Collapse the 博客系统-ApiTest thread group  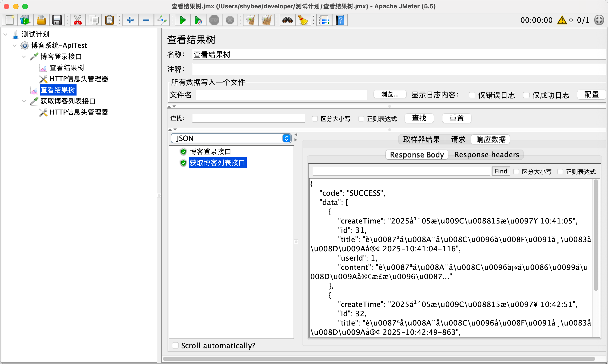point(15,45)
